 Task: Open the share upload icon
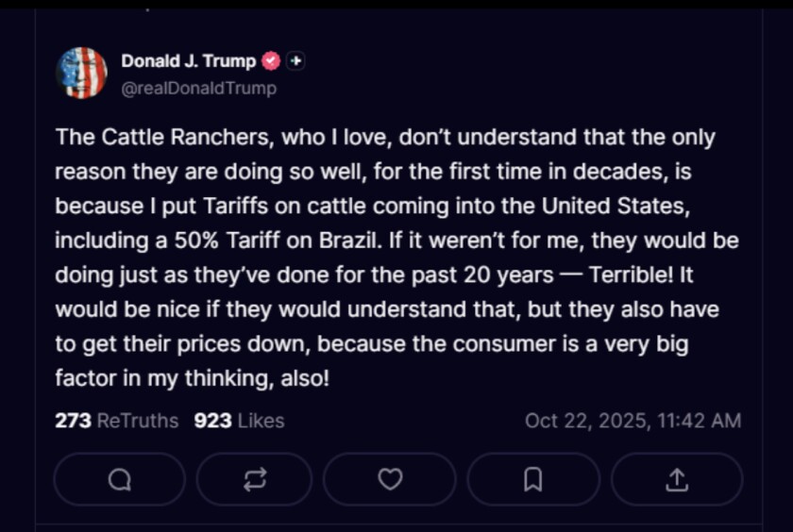(676, 480)
